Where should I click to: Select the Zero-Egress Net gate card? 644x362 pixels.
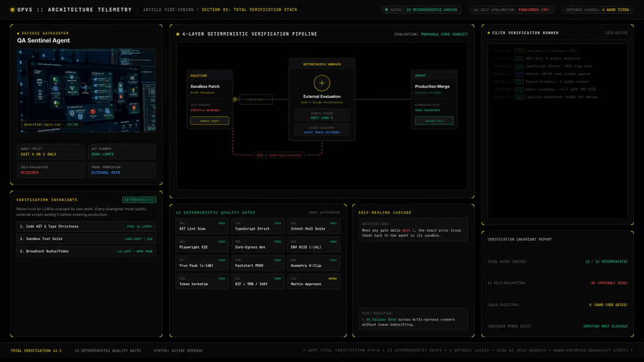tap(258, 244)
